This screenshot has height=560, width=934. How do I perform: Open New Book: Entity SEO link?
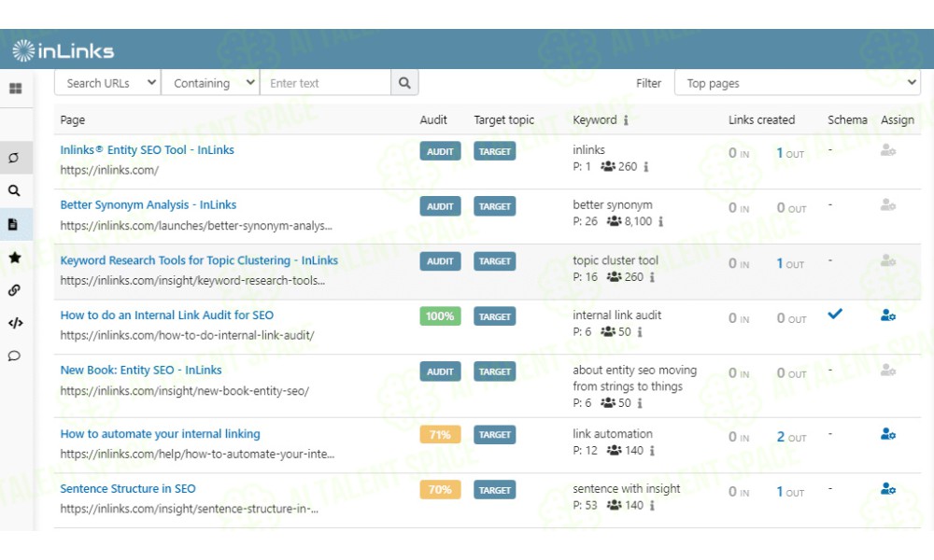[x=141, y=370]
